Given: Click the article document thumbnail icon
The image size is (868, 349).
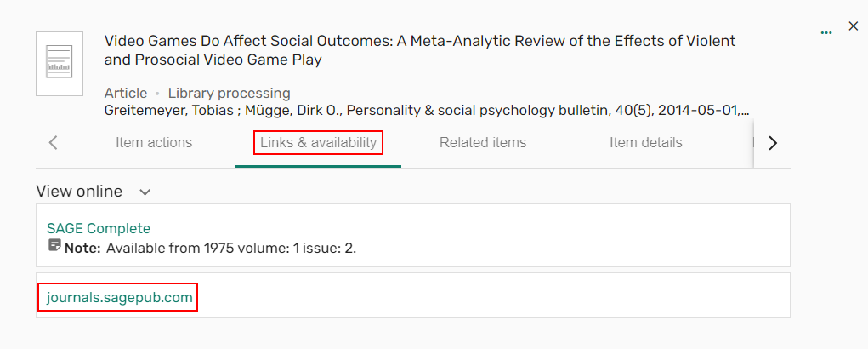Looking at the screenshot, I should click(x=60, y=64).
